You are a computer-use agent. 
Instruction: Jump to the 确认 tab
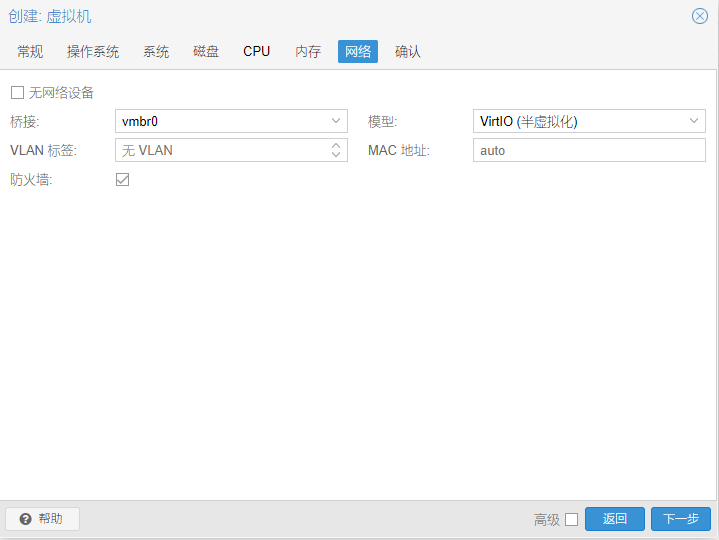point(408,51)
